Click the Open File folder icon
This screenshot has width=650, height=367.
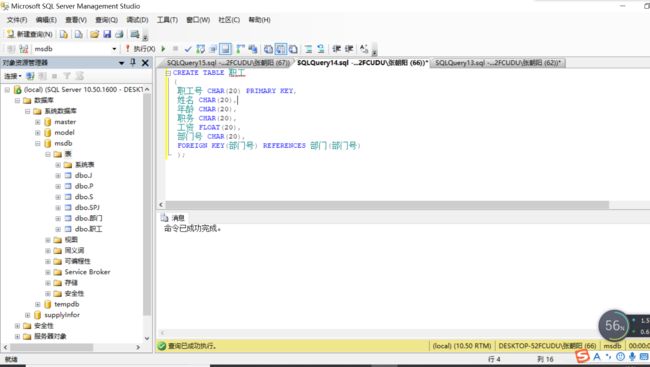pyautogui.click(x=95, y=34)
